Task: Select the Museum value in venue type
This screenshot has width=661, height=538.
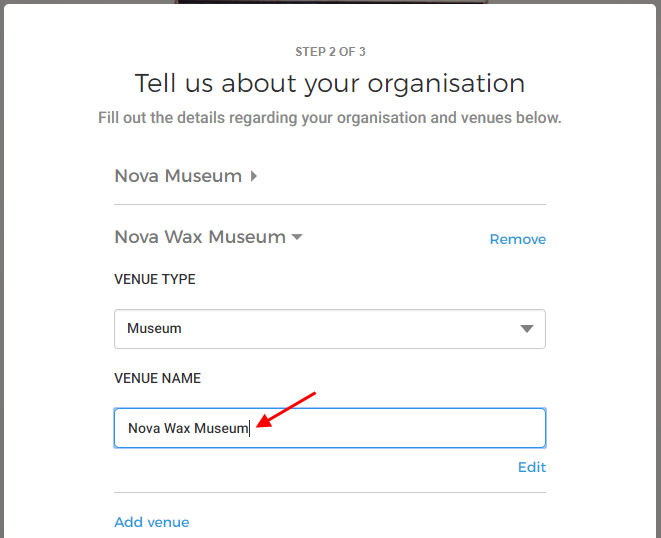Action: click(155, 328)
